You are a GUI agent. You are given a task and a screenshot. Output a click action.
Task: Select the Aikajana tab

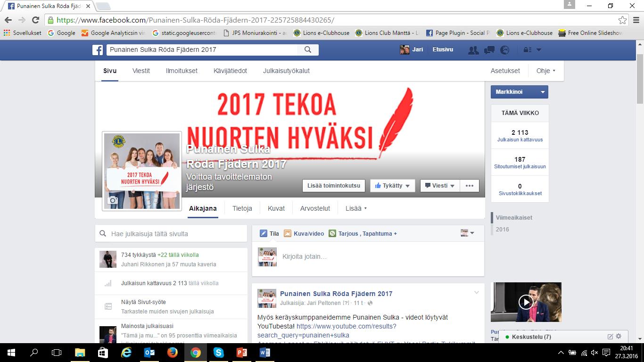[x=203, y=208]
